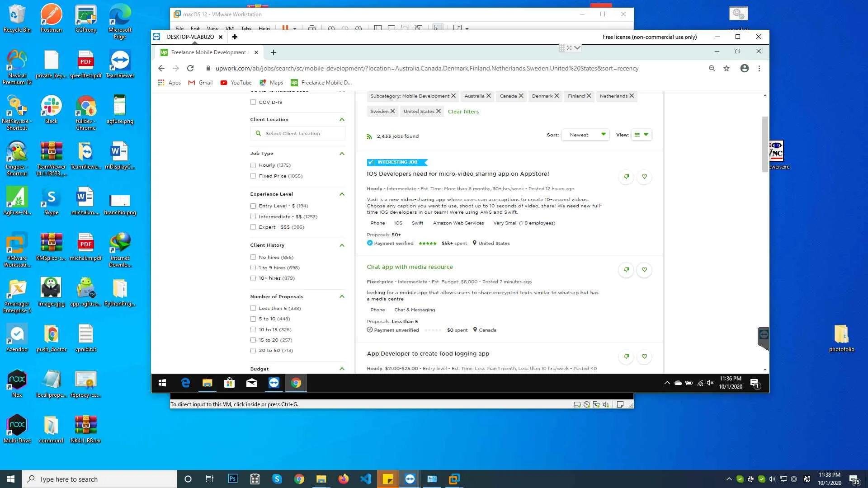Check the Hourly job type checkbox
Viewport: 868px width, 488px height.
pos(253,165)
